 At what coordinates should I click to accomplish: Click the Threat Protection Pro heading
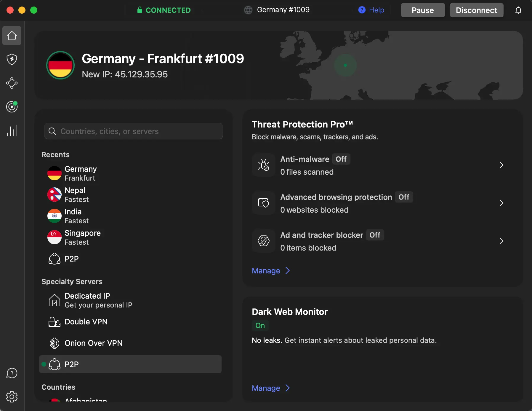302,124
